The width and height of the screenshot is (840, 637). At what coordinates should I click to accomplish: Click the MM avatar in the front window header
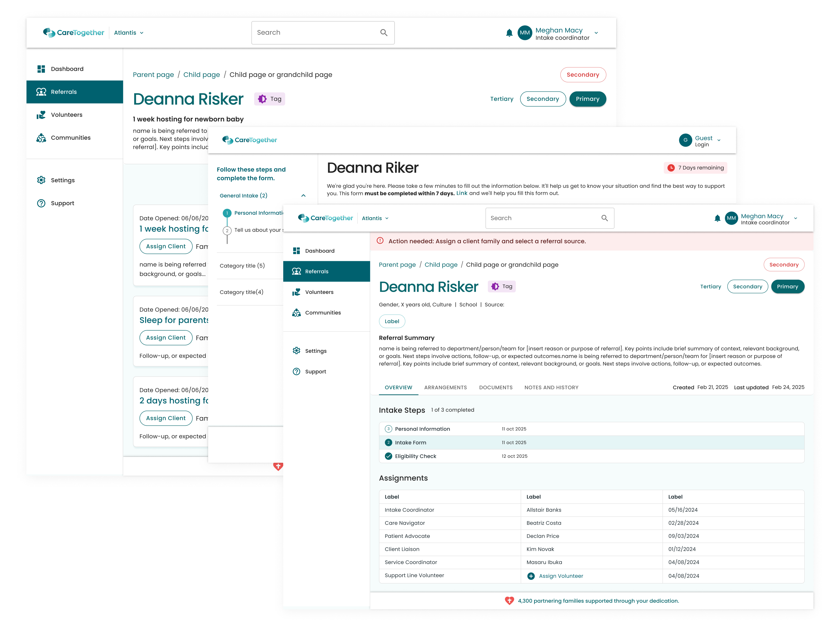point(731,218)
